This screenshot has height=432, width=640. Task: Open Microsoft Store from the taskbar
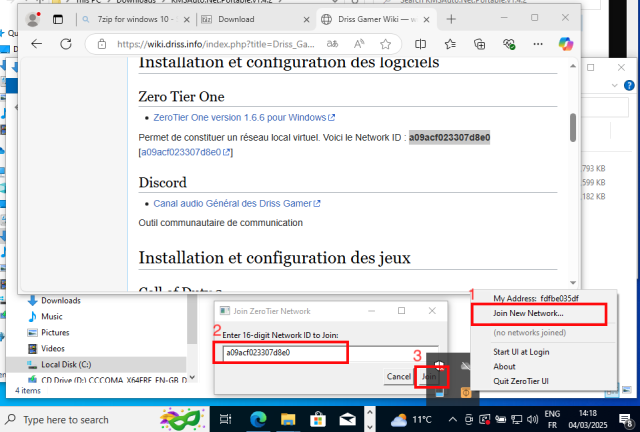pos(317,419)
